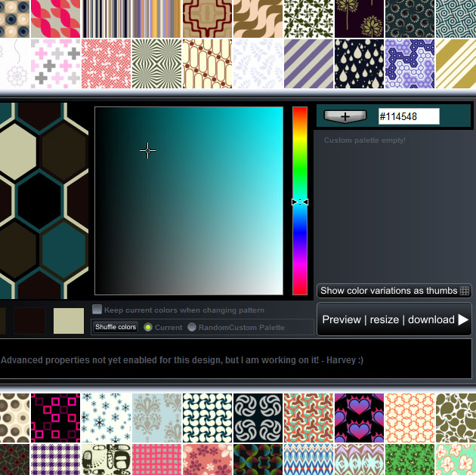The width and height of the screenshot is (476, 475).
Task: Click the hexagon pattern preview
Action: [x=44, y=200]
